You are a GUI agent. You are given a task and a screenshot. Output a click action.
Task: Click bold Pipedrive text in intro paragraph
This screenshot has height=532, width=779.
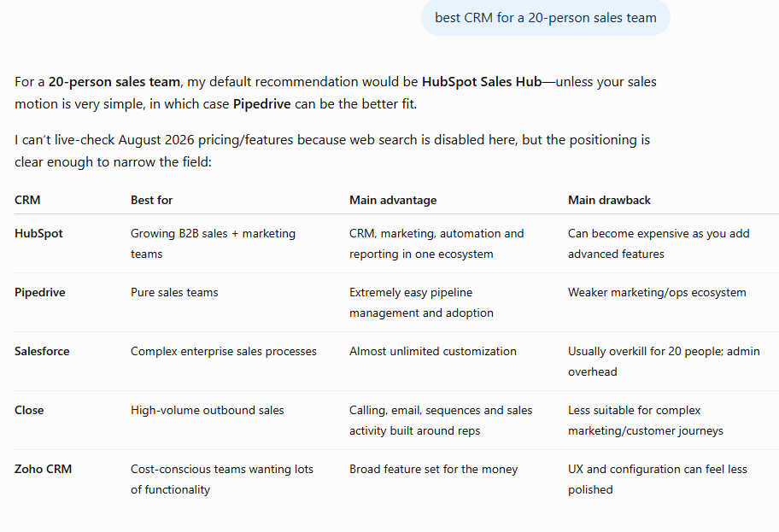[262, 104]
